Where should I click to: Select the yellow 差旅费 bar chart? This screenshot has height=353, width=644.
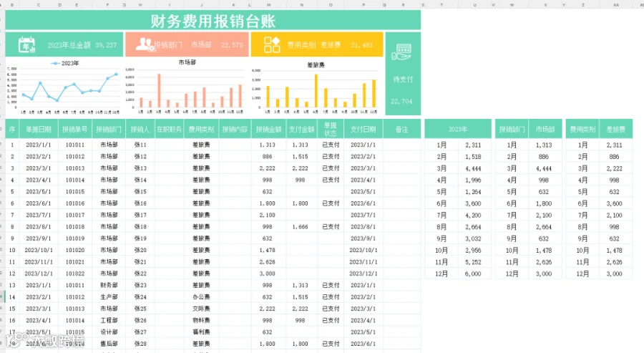pos(316,88)
